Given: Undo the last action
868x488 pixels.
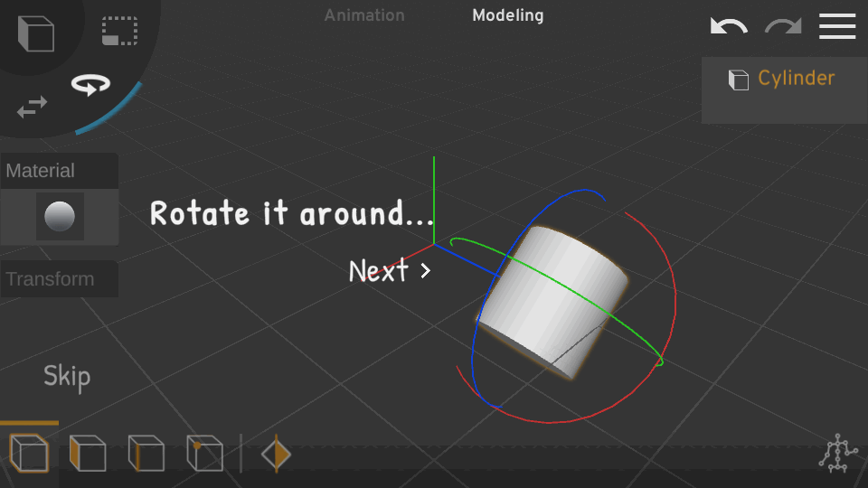Looking at the screenshot, I should pyautogui.click(x=729, y=26).
